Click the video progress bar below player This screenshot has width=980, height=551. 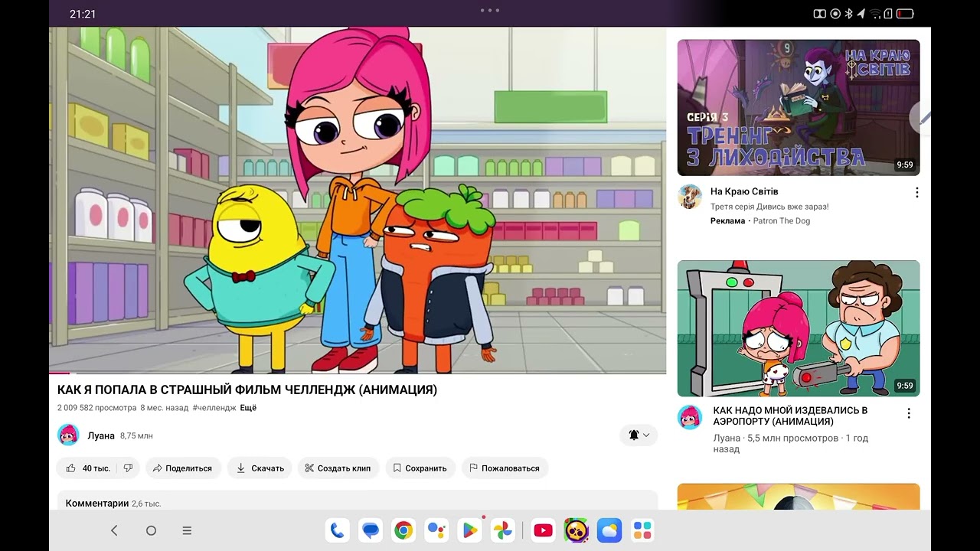(358, 373)
